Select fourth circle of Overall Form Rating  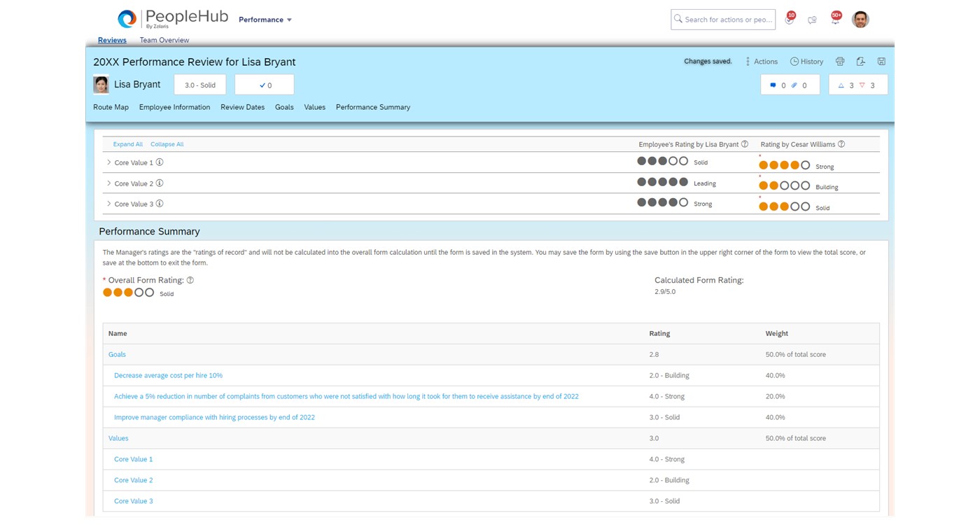(139, 293)
